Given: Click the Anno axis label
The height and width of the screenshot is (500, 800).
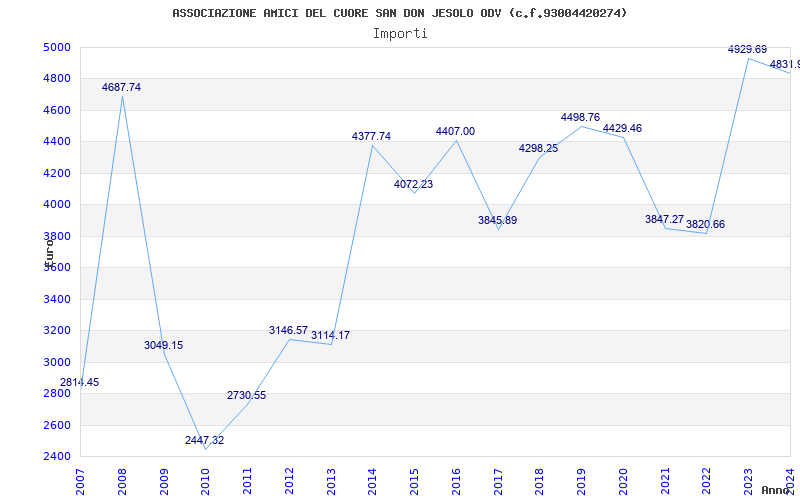Looking at the screenshot, I should coord(776,490).
